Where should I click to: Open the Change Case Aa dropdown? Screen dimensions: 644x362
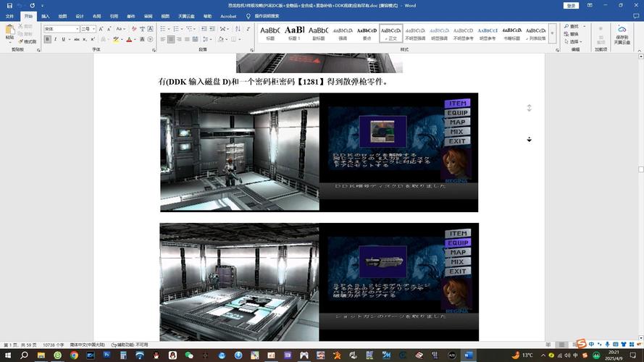pyautogui.click(x=120, y=29)
